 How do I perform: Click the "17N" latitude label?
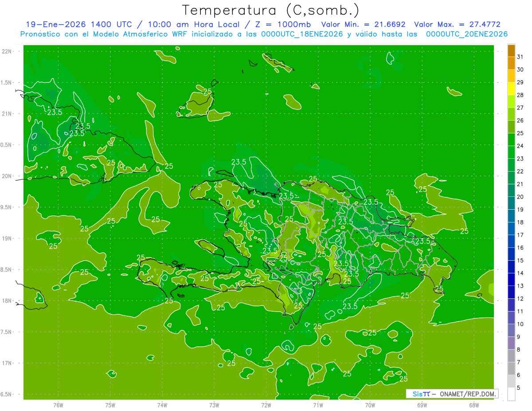click(8, 363)
